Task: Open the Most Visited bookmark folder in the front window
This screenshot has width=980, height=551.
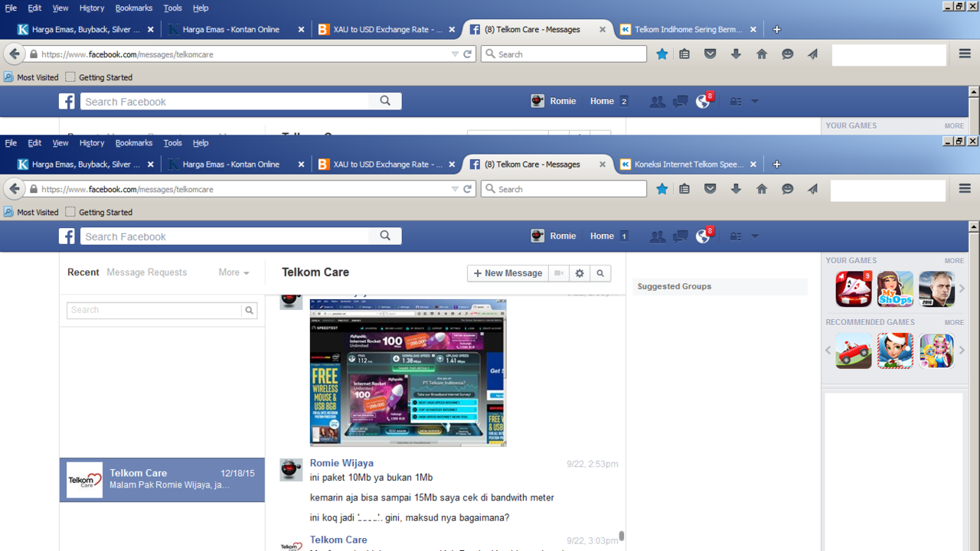Action: (x=31, y=212)
